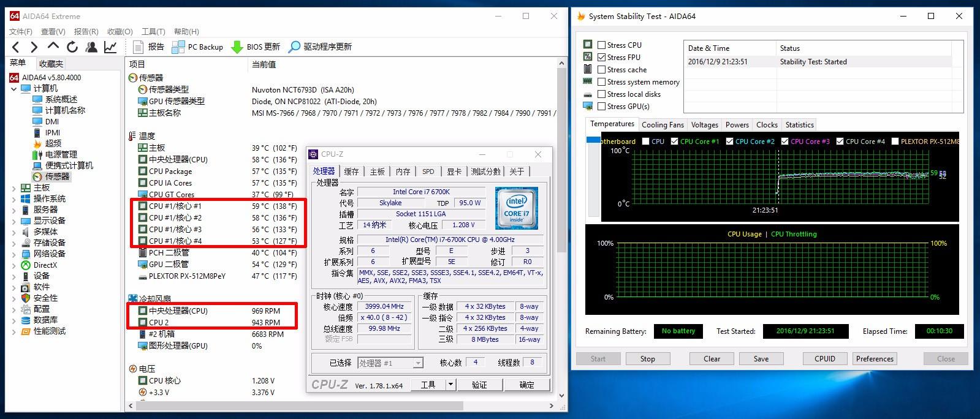The height and width of the screenshot is (419, 980).
Task: Expand the 存储设备 tree node
Action: pyautogui.click(x=14, y=243)
